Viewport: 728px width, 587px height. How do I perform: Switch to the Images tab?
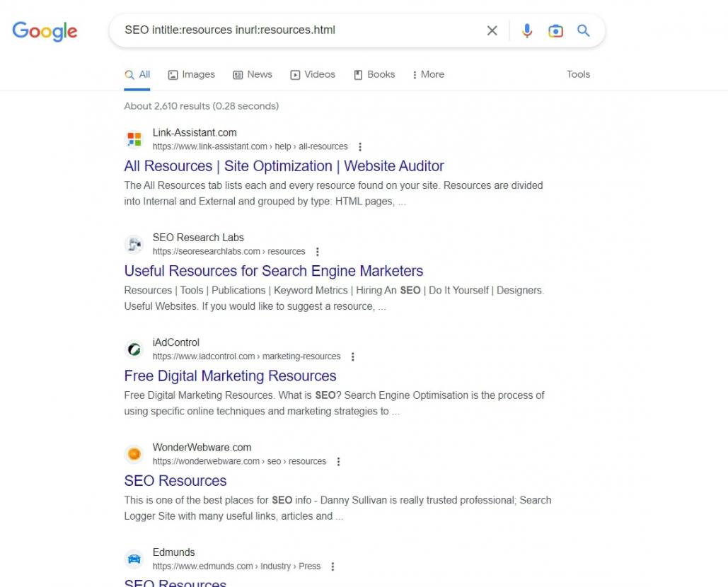[191, 74]
